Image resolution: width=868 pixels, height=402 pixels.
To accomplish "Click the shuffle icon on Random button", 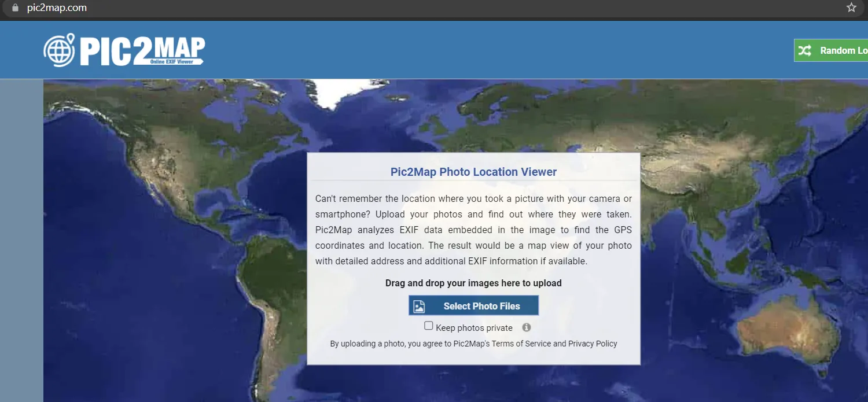I will tap(805, 50).
